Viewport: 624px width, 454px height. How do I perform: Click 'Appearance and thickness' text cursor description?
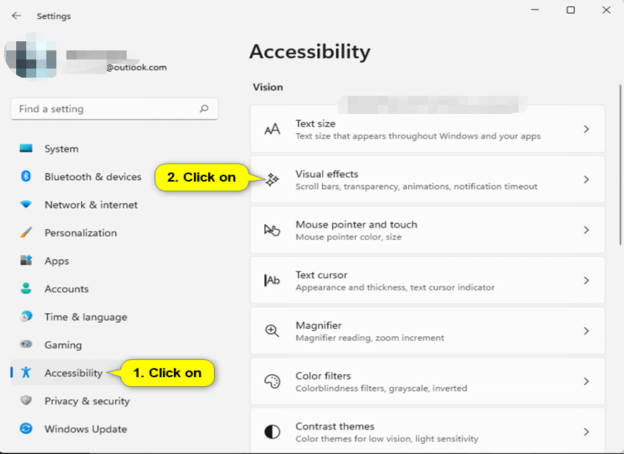(x=395, y=287)
